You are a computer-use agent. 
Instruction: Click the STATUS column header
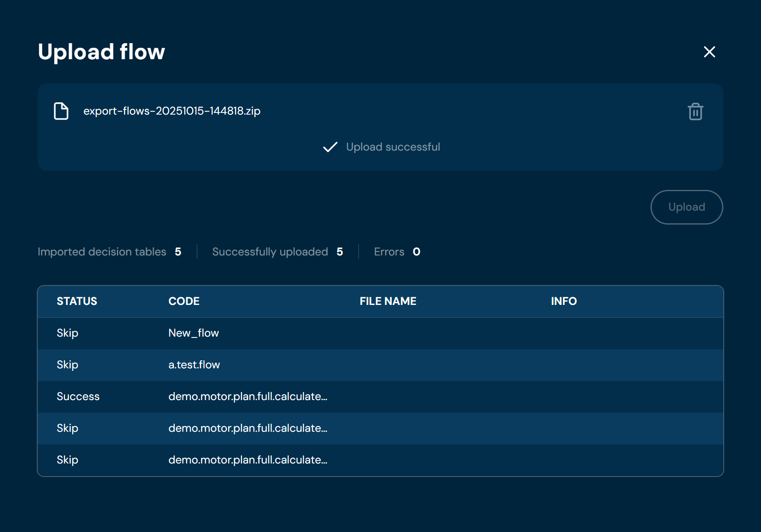pos(77,301)
